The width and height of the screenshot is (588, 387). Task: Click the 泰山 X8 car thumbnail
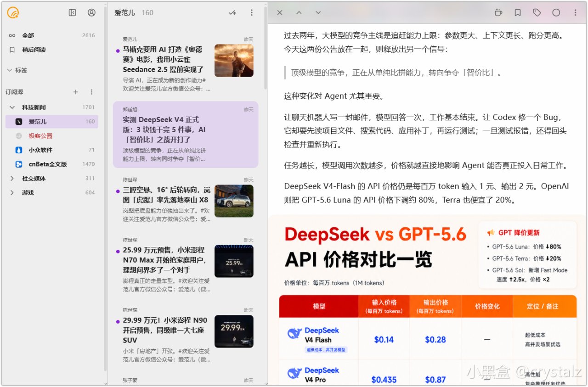234,201
